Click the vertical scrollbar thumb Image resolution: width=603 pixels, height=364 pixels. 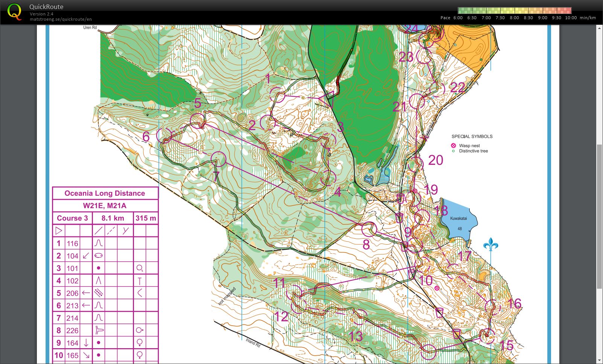600,216
